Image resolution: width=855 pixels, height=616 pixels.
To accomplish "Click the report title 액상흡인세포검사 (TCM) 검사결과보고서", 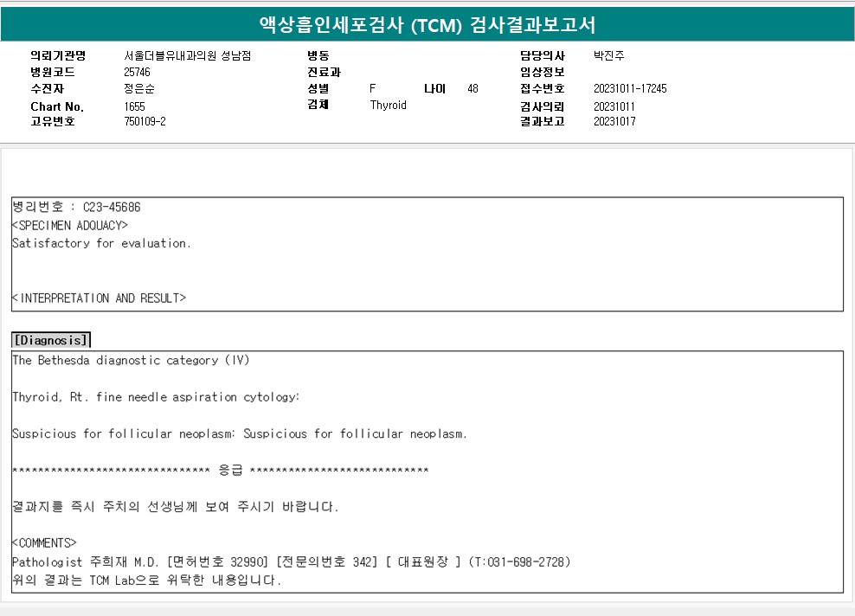I will [x=427, y=24].
